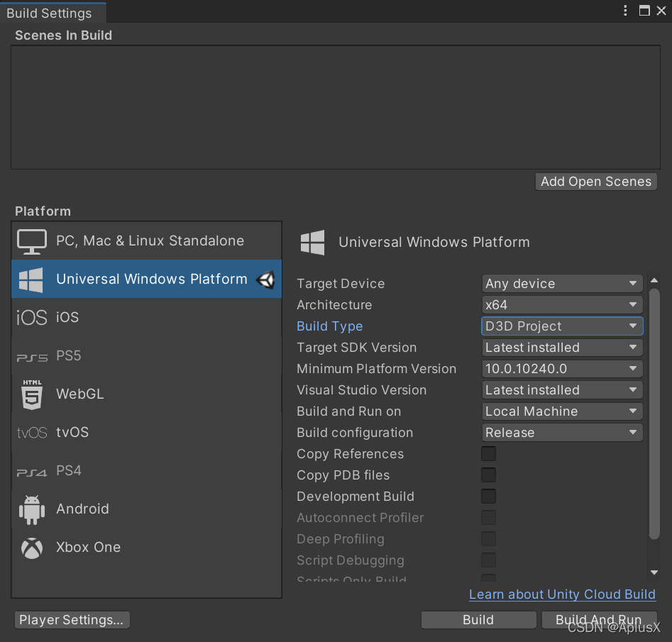Click the Windows logo in the settings header

click(313, 243)
